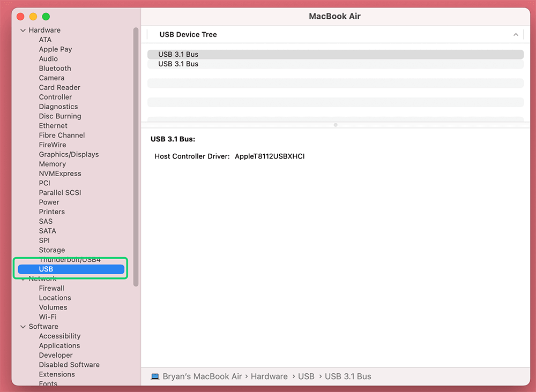This screenshot has width=536, height=392.
Task: Click the green full-screen window button
Action: (46, 17)
